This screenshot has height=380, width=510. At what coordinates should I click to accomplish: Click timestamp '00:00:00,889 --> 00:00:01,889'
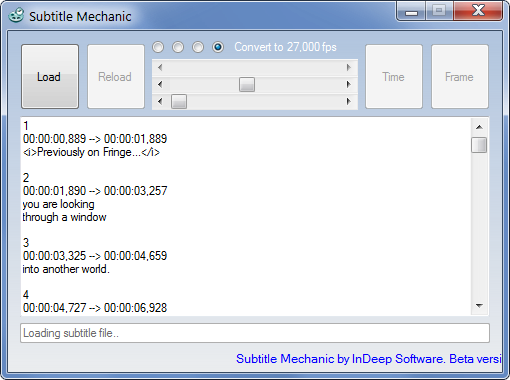click(x=95, y=139)
